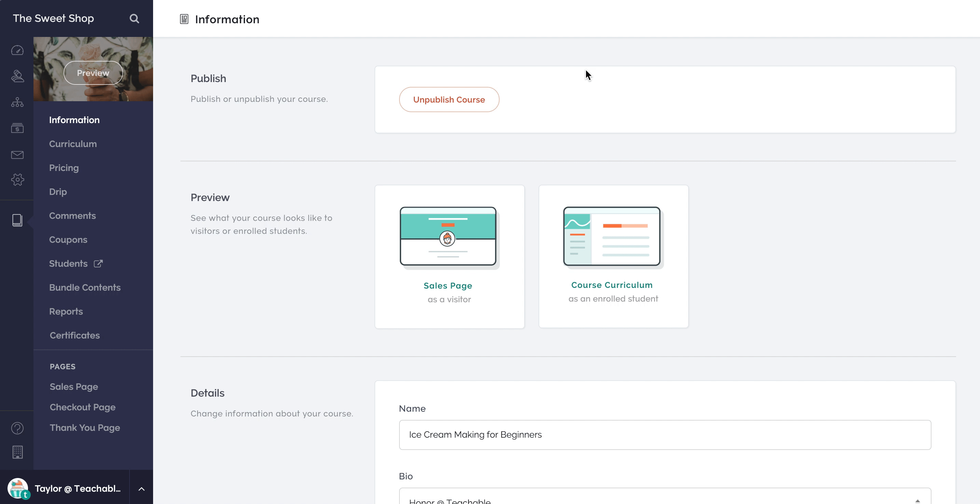
Task: Click the email/notifications icon
Action: 17,154
